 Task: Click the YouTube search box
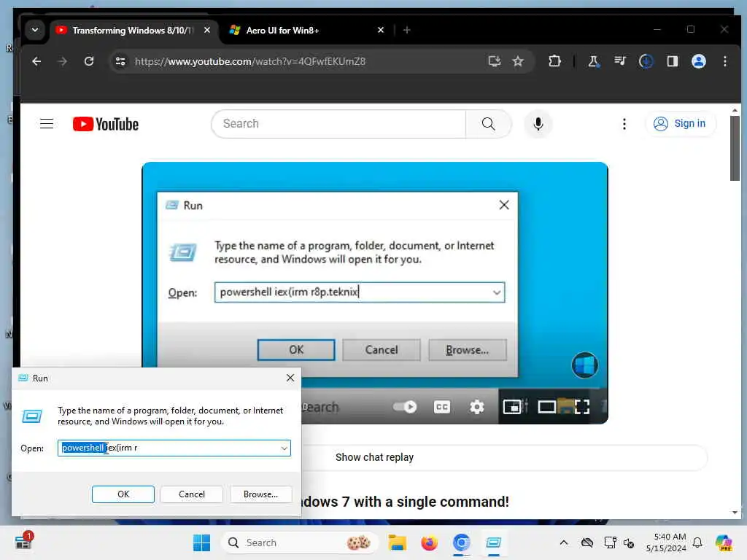[x=338, y=124]
